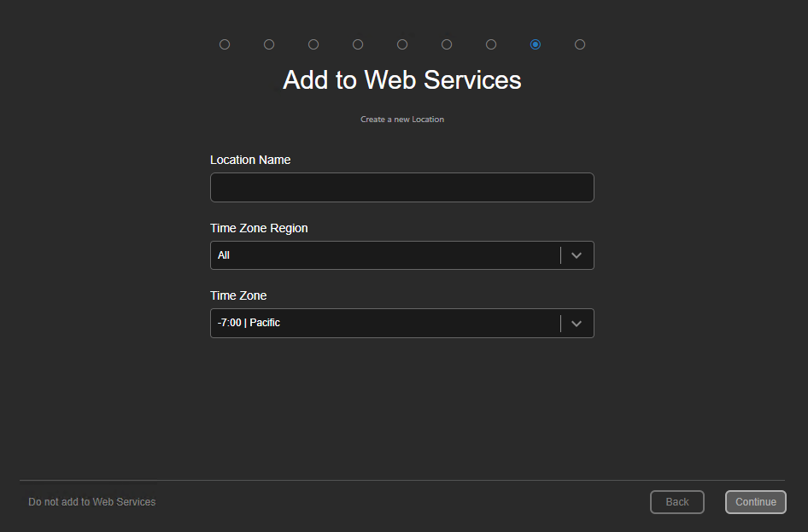Image resolution: width=808 pixels, height=532 pixels.
Task: Click the Create a new Location subtitle
Action: [x=402, y=120]
